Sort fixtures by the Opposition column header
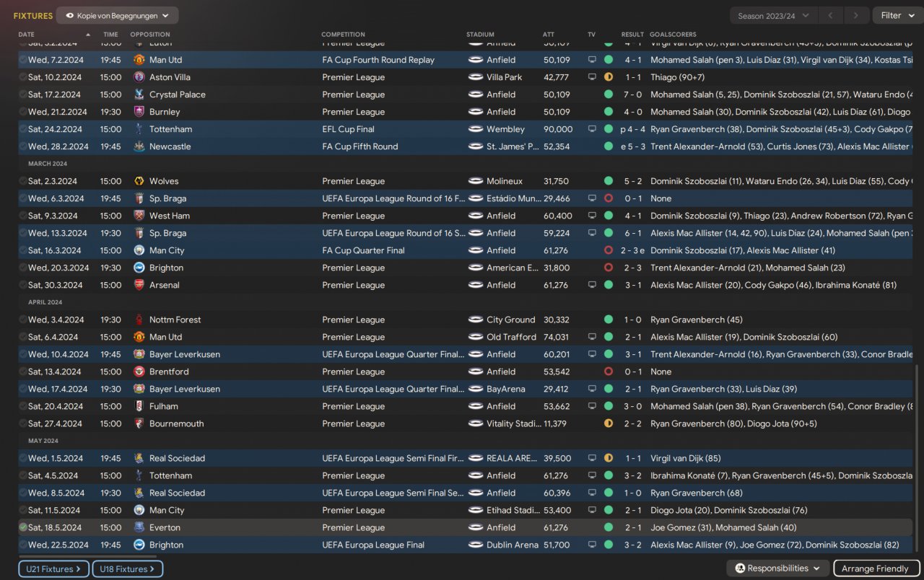Image resolution: width=924 pixels, height=580 pixels. (150, 35)
